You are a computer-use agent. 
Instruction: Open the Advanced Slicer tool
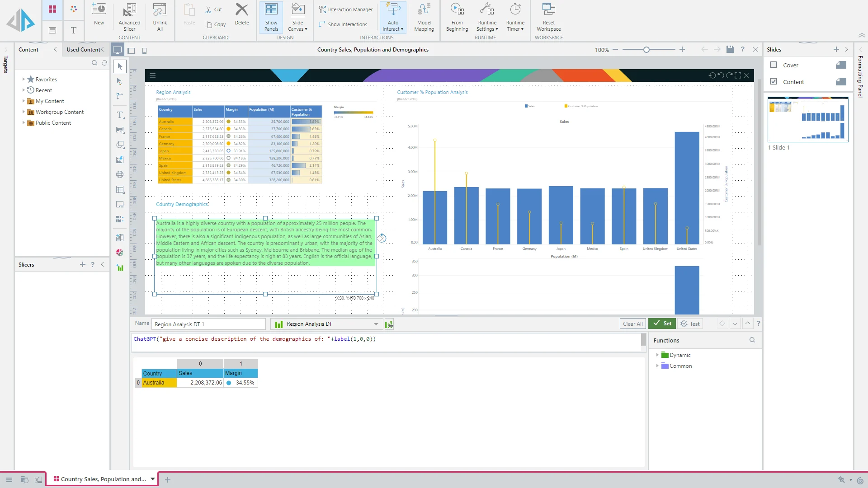(129, 16)
